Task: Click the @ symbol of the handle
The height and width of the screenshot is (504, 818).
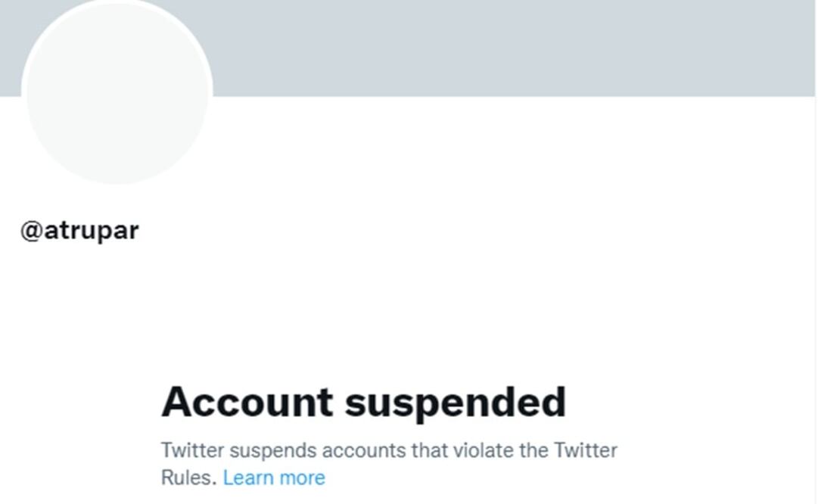Action: [31, 231]
